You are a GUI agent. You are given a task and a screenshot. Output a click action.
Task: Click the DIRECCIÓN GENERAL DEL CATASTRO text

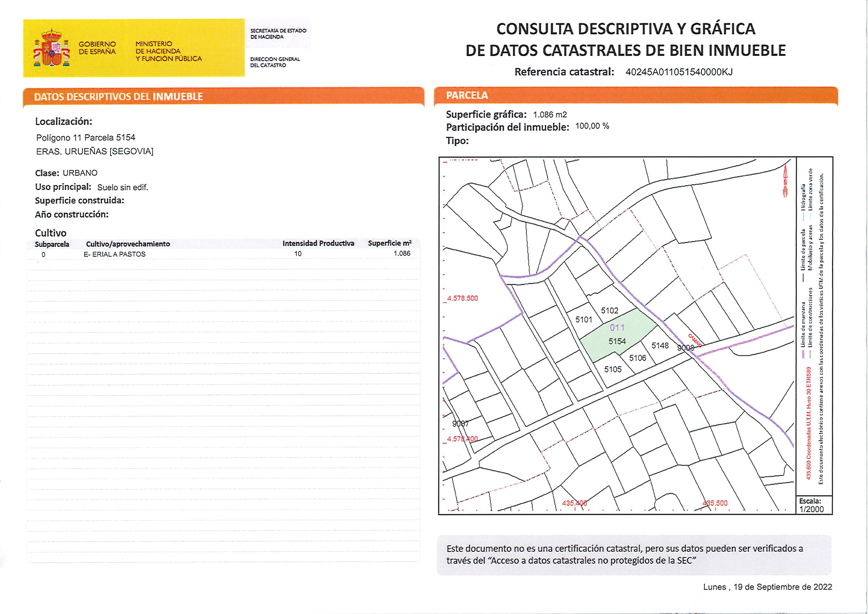pyautogui.click(x=275, y=62)
